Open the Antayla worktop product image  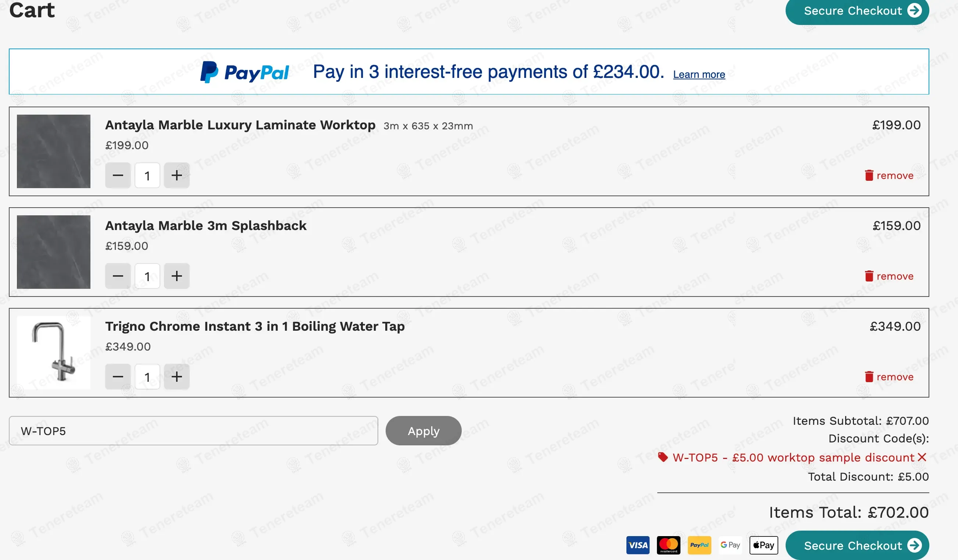coord(54,151)
